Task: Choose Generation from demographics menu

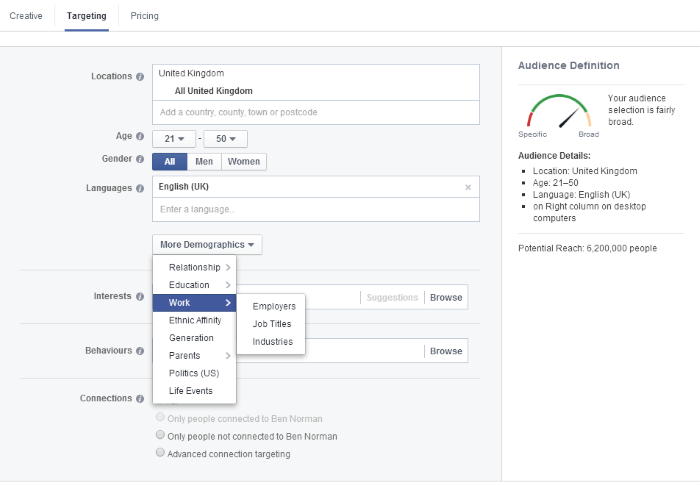Action: pos(194,338)
